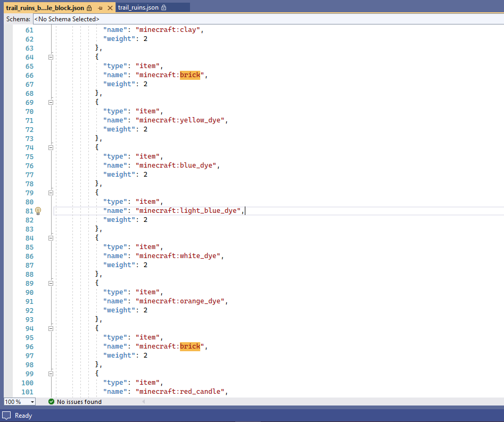Collapse the JSON block at line 79
The image size is (504, 422).
(51, 193)
